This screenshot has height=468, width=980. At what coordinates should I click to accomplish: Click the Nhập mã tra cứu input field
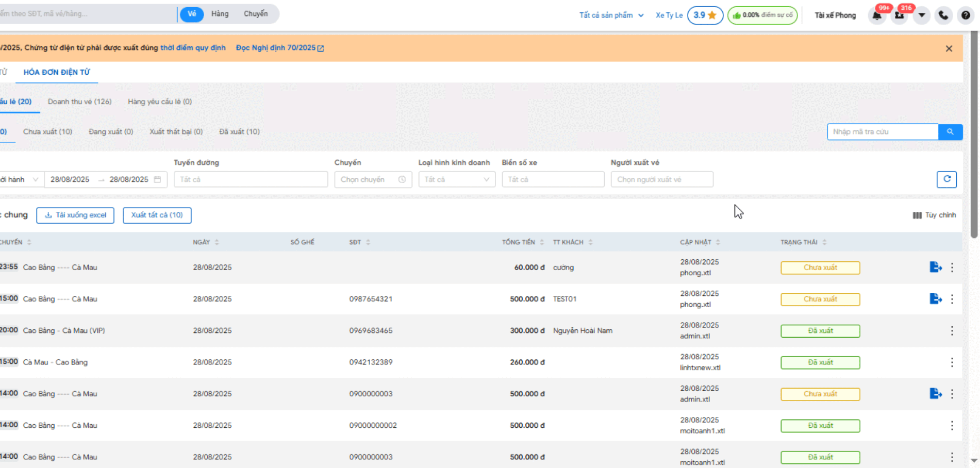882,132
